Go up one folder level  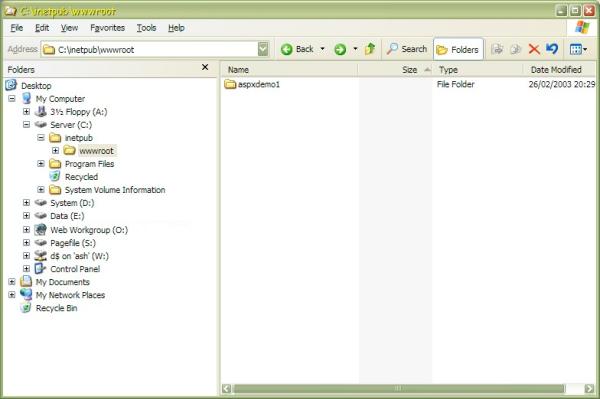pos(370,49)
